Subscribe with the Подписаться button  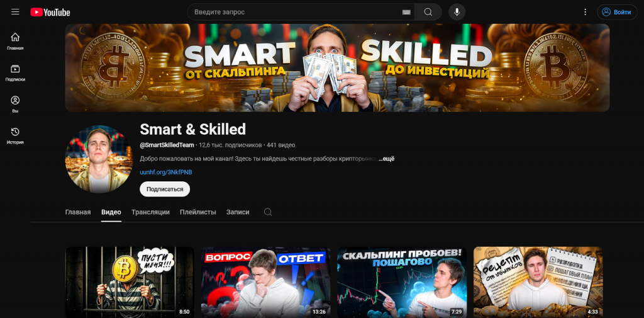[165, 189]
